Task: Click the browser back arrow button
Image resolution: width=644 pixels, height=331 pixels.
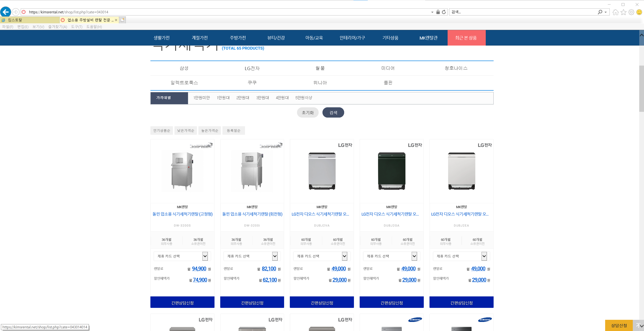Action: [x=5, y=12]
